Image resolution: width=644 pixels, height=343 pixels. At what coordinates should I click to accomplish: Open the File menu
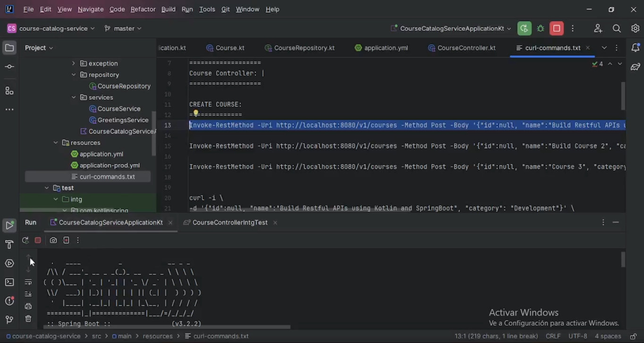point(28,9)
